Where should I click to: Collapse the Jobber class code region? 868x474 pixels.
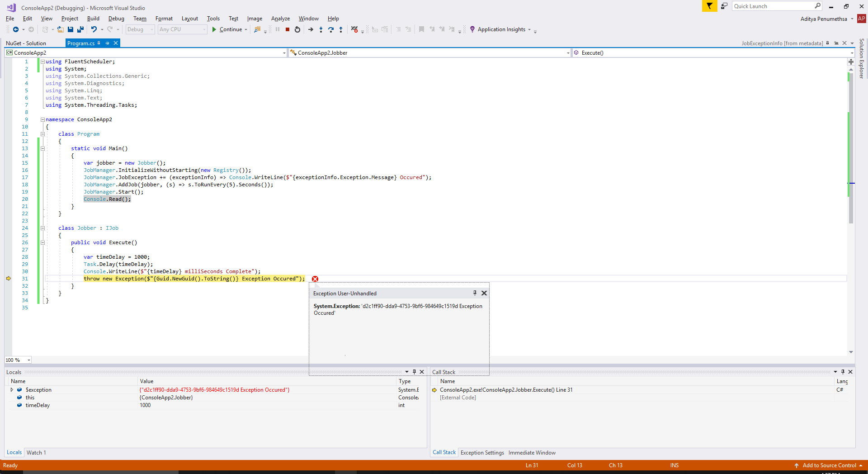(x=42, y=228)
